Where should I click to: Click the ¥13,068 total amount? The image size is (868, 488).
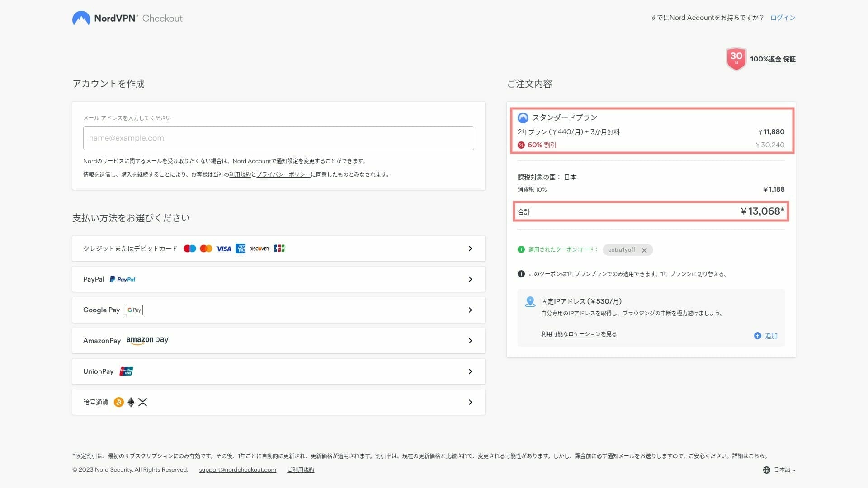point(763,211)
